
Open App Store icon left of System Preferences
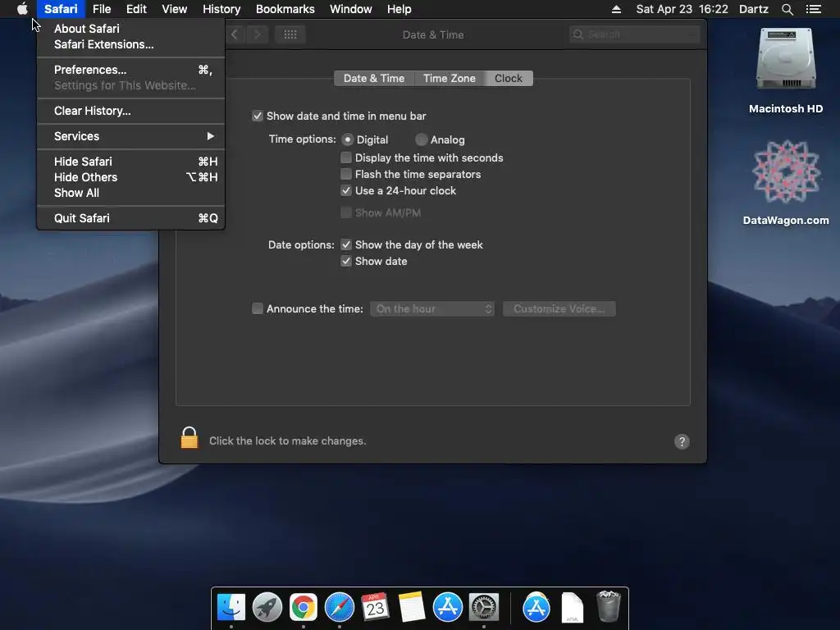[x=447, y=607]
